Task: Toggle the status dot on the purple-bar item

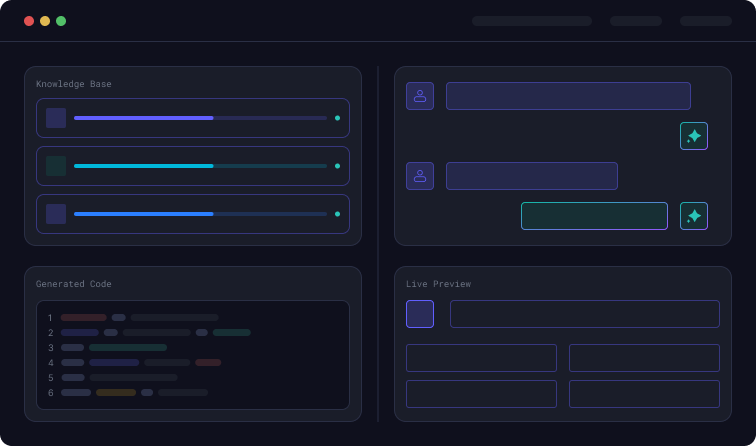Action: [x=337, y=118]
